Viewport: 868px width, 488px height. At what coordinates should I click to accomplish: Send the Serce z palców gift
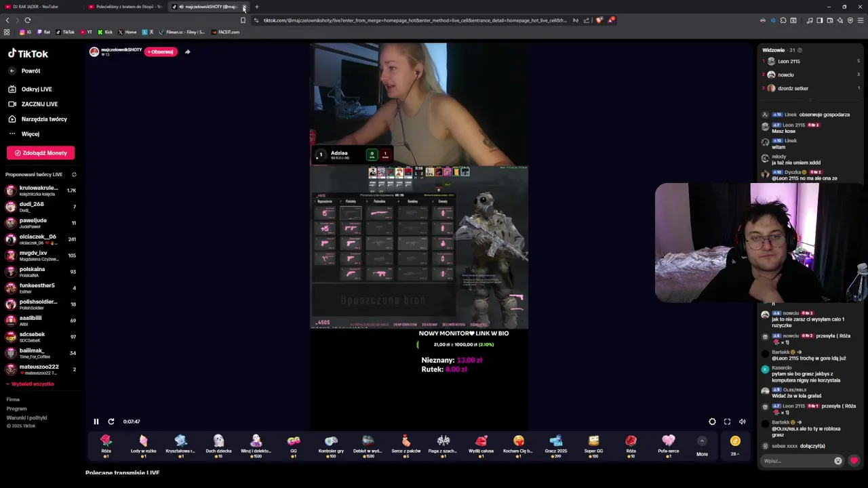[x=406, y=446]
